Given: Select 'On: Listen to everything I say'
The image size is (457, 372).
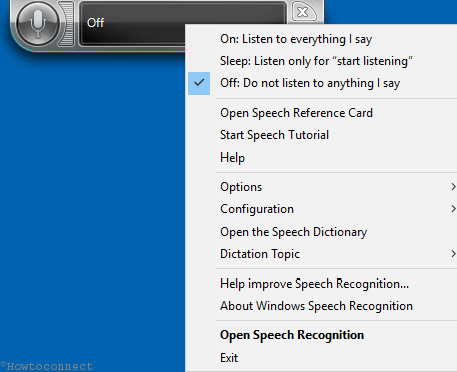Looking at the screenshot, I should click(x=321, y=39).
